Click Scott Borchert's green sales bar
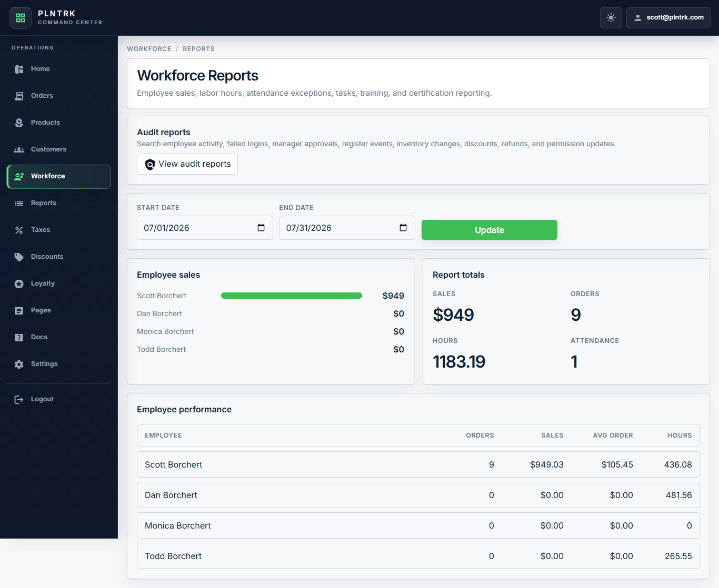Image resolution: width=719 pixels, height=588 pixels. (292, 296)
